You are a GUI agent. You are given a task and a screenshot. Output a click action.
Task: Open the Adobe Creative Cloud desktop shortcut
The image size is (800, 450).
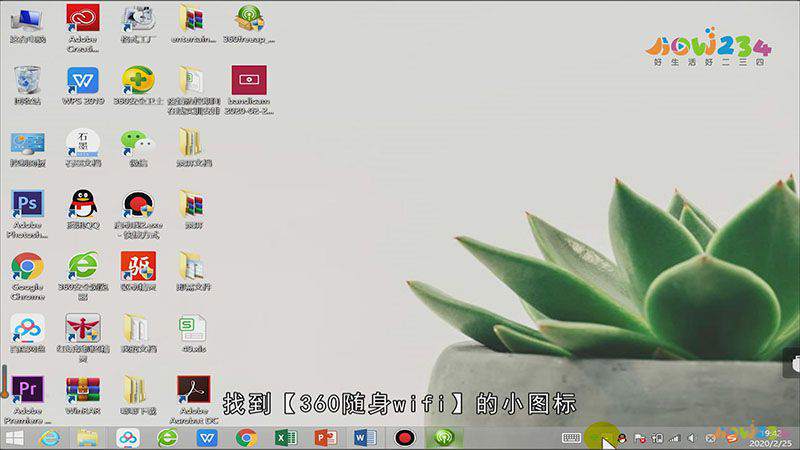point(83,28)
